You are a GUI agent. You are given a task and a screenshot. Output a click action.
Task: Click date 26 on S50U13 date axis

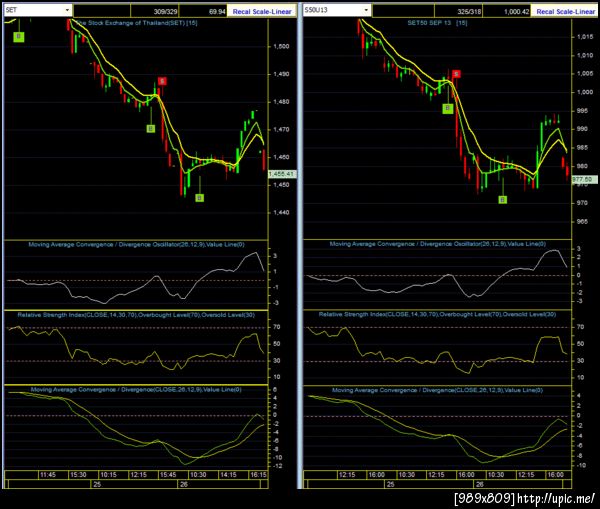coord(479,485)
